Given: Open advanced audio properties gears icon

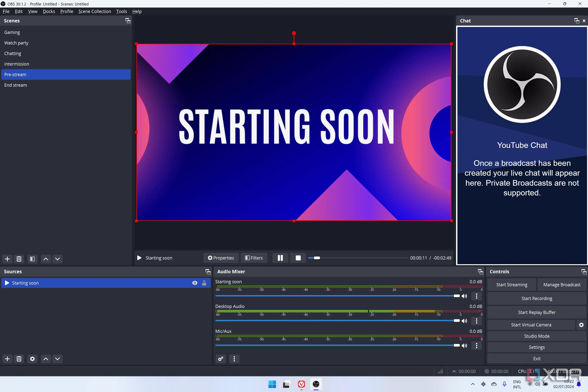Looking at the screenshot, I should point(220,359).
